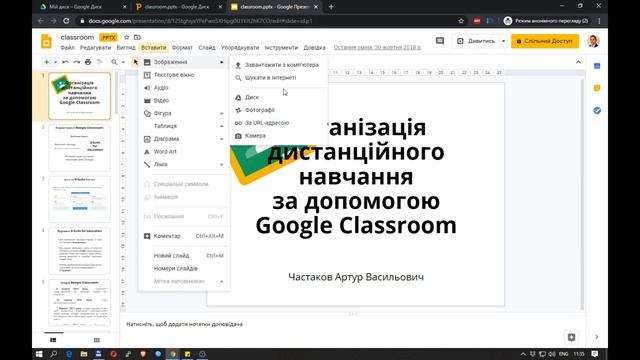Open Keep notes in side panel
The image size is (640, 360).
pyautogui.click(x=597, y=88)
